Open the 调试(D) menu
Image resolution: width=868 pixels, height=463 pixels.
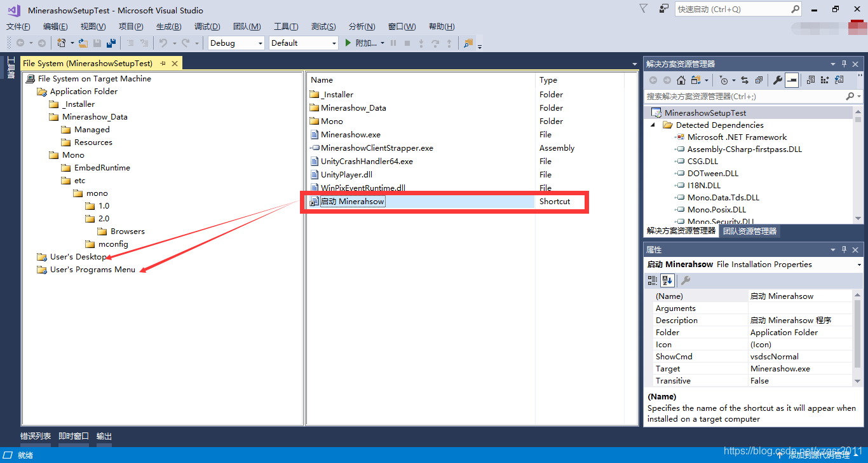click(207, 26)
